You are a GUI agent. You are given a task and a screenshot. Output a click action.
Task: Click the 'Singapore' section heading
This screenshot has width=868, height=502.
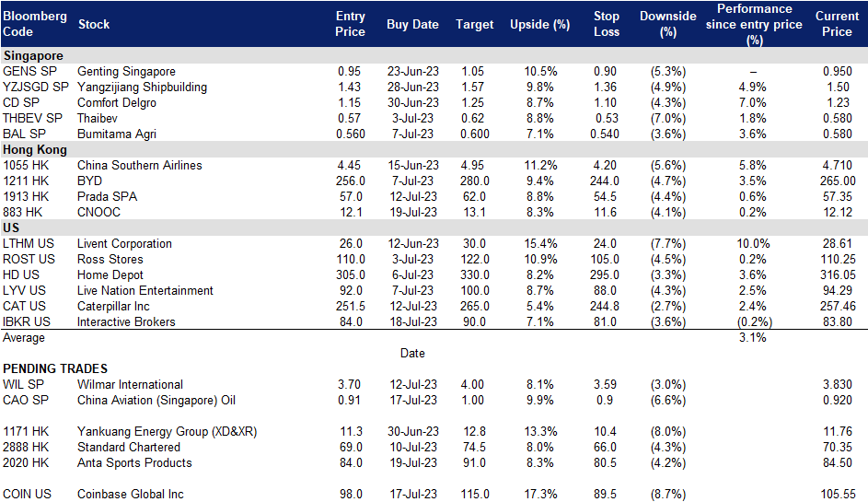coord(33,55)
